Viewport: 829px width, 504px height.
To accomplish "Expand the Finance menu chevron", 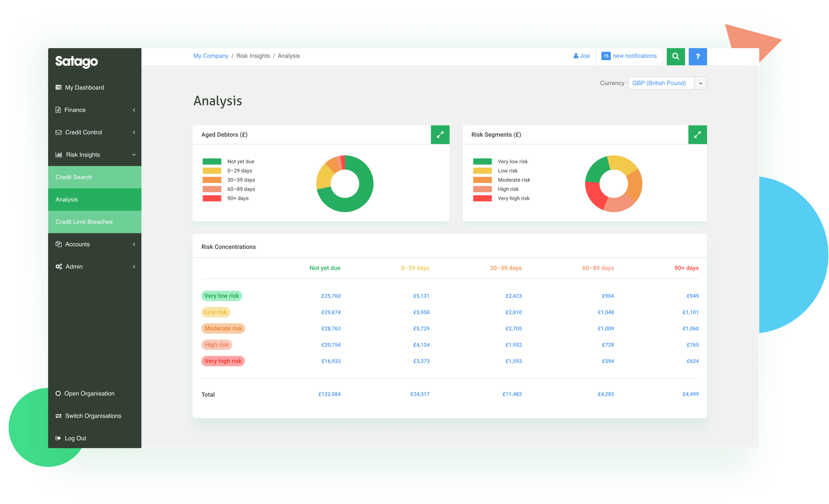I will point(134,110).
